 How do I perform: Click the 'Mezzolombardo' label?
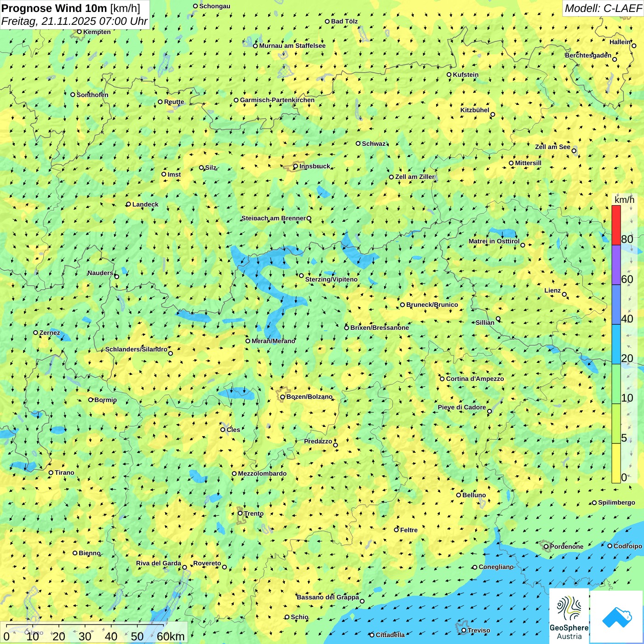point(262,473)
